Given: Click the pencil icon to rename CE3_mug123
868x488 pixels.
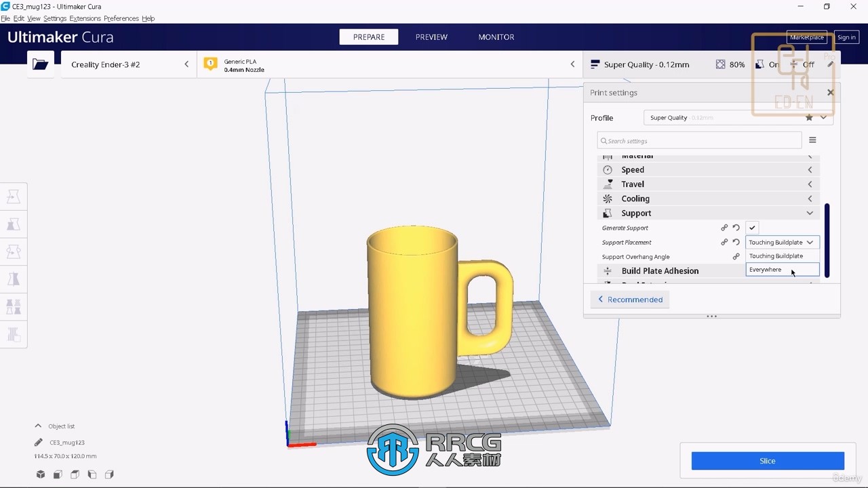Looking at the screenshot, I should pos(39,443).
